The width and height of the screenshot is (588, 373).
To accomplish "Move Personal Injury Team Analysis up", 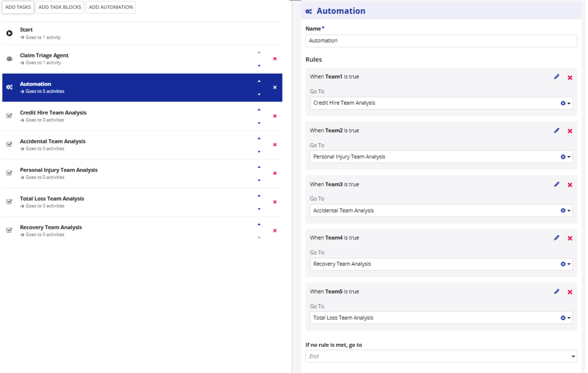I will tap(259, 167).
